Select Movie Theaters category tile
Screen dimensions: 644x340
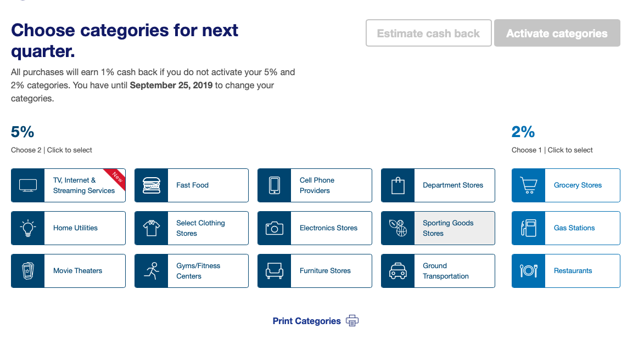click(x=68, y=271)
